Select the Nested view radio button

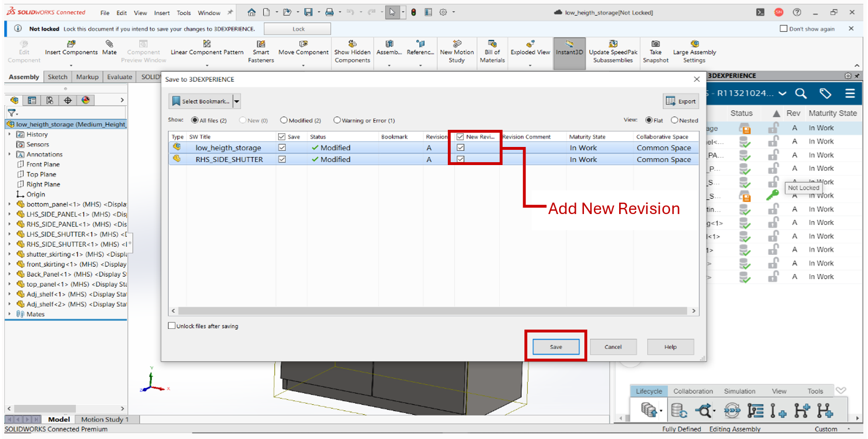coord(674,120)
